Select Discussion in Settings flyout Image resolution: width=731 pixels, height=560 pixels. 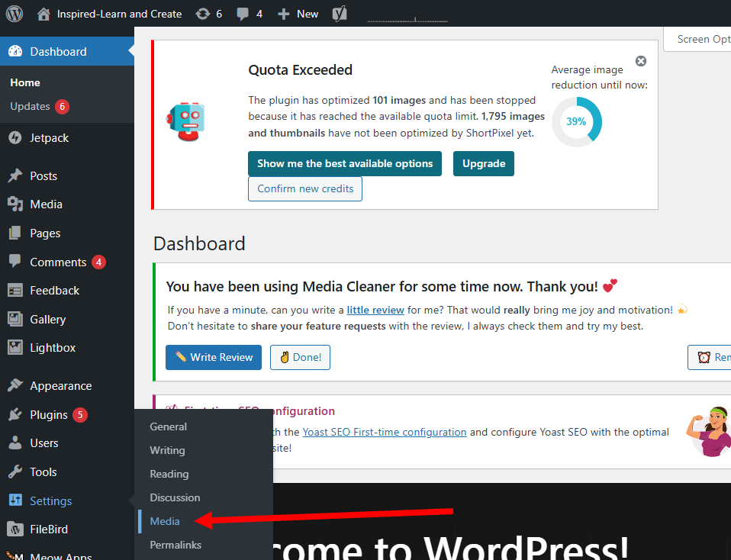coord(175,497)
